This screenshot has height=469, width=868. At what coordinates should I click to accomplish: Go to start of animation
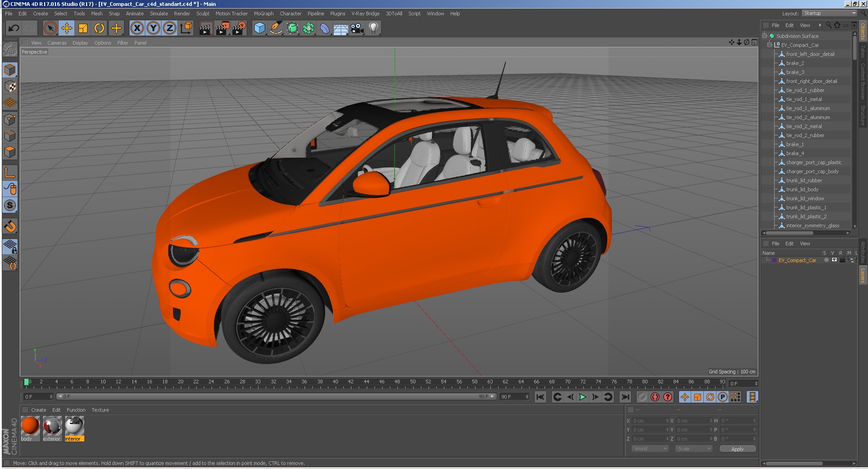540,397
